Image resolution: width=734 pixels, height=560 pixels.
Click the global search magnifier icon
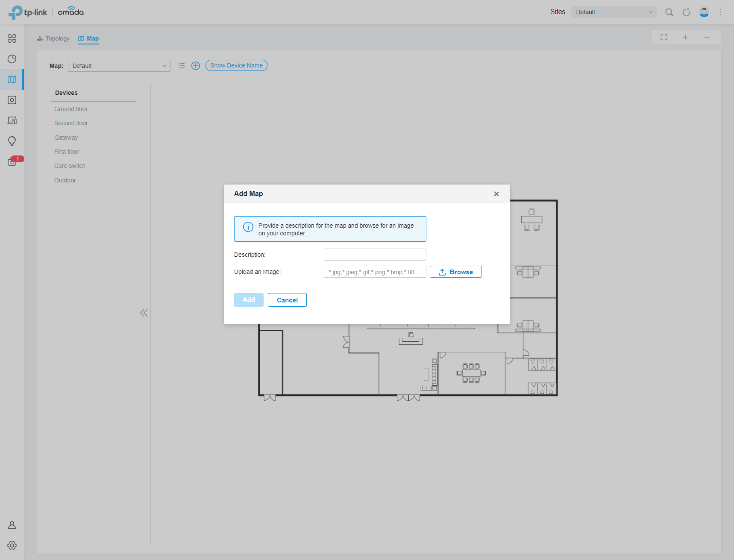[669, 12]
